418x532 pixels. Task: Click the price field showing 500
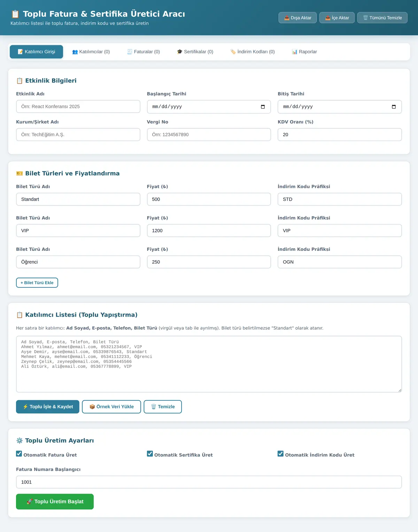pyautogui.click(x=209, y=199)
